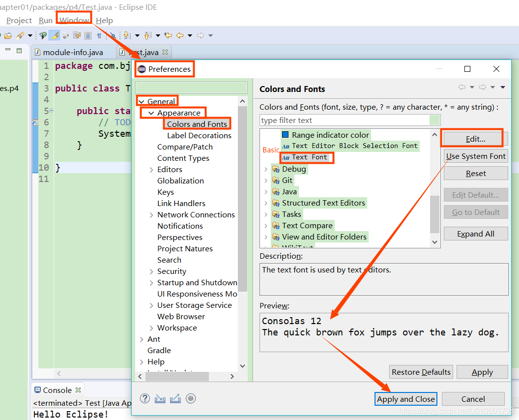
Task: Select Web Browser preference page
Action: pos(181,317)
